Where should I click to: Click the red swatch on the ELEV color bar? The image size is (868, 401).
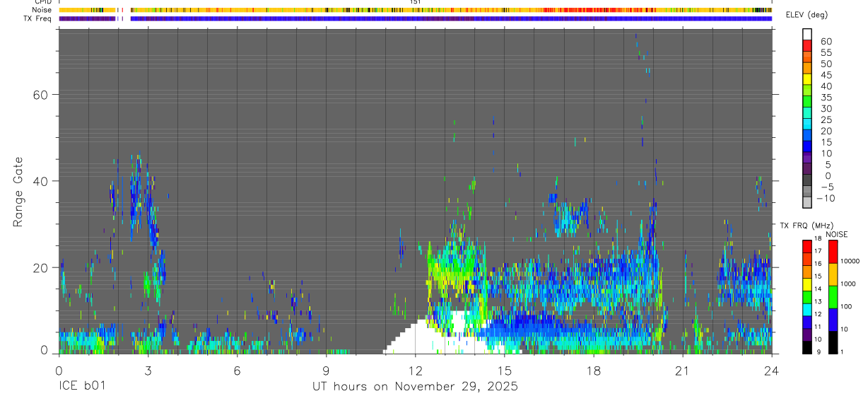coord(807,47)
